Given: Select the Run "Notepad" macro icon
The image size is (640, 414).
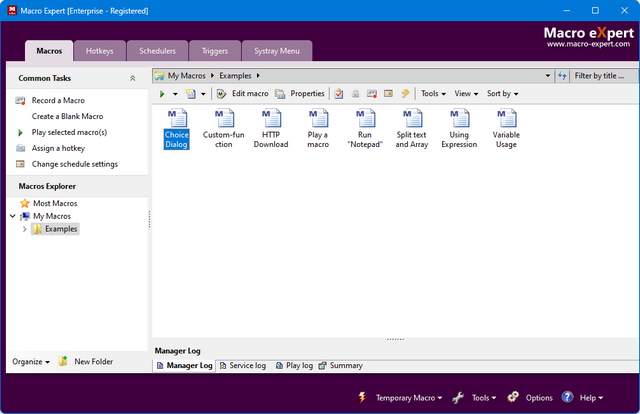Looking at the screenshot, I should pos(365,129).
